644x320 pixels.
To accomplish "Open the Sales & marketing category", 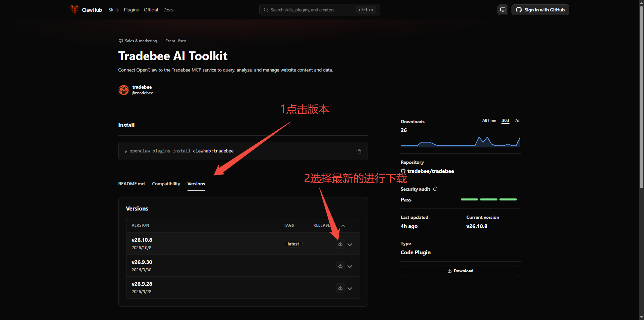I will coord(141,41).
